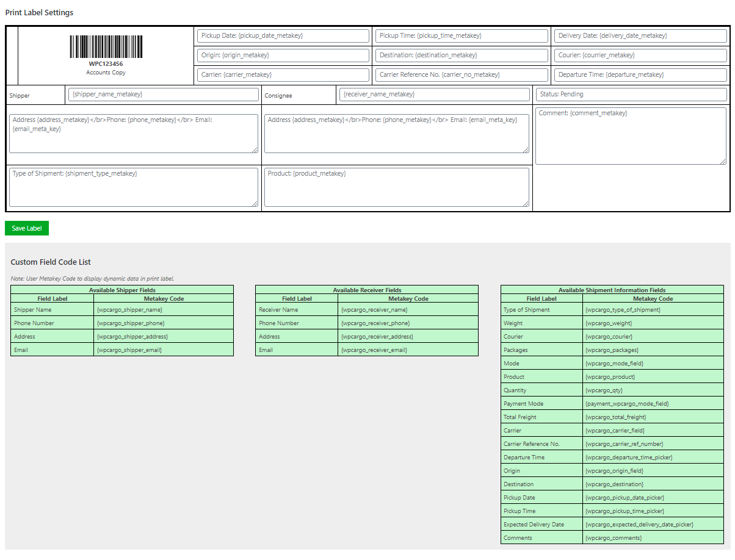The width and height of the screenshot is (735, 560).
Task: Click the Destination metakey input field
Action: coord(462,56)
